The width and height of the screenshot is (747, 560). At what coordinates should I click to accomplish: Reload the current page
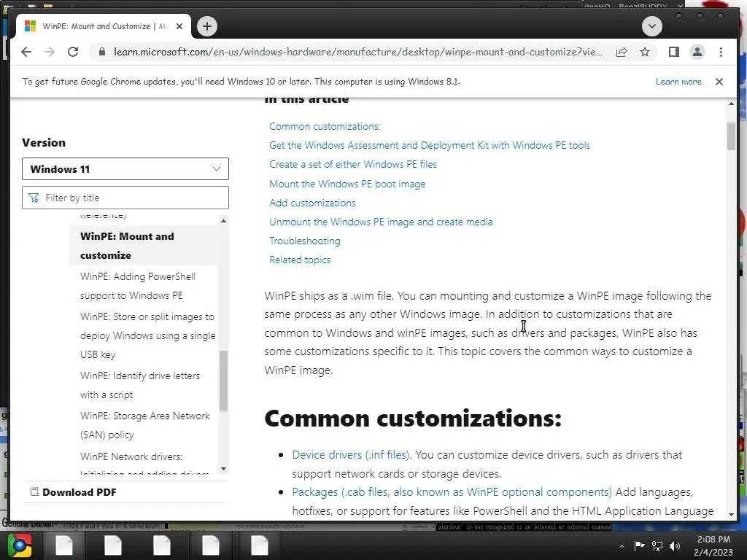pyautogui.click(x=73, y=52)
